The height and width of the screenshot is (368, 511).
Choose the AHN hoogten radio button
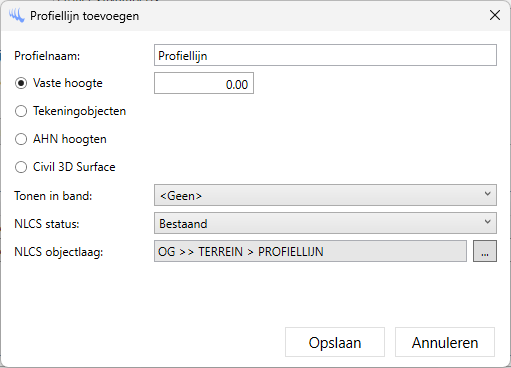point(21,139)
